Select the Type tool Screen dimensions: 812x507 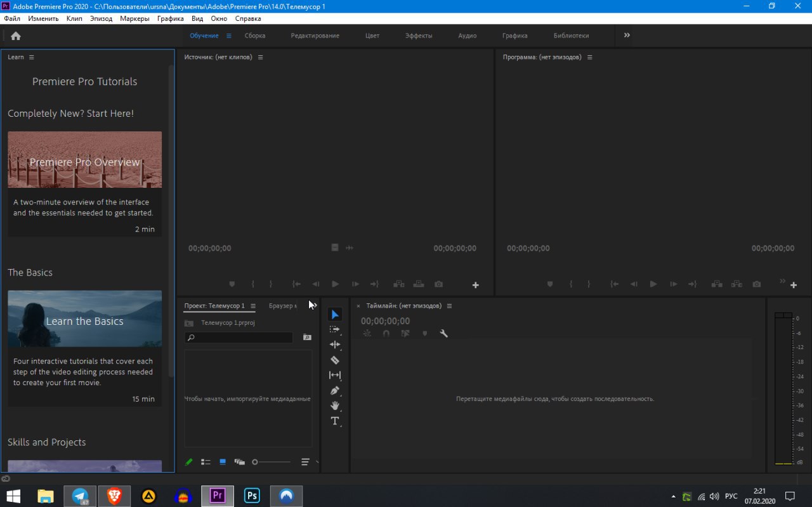tap(335, 421)
